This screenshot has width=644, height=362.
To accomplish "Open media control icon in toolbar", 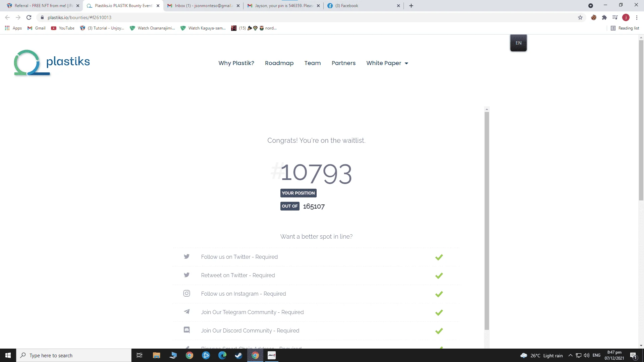I will 615,17.
